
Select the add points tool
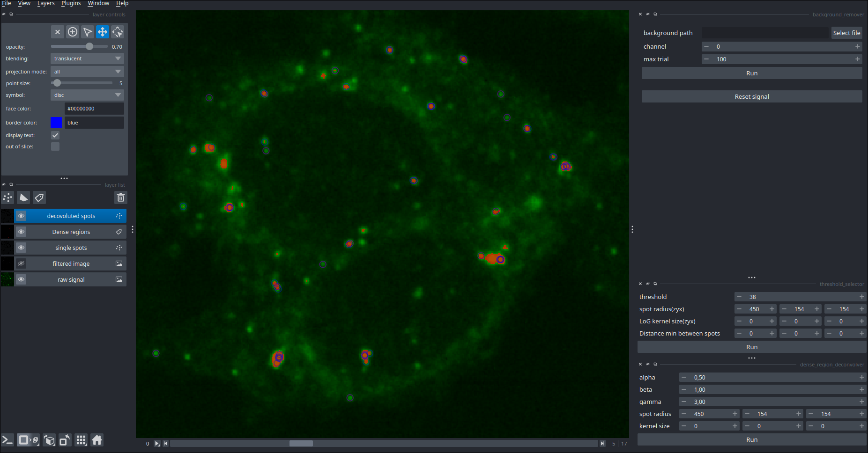coord(73,32)
